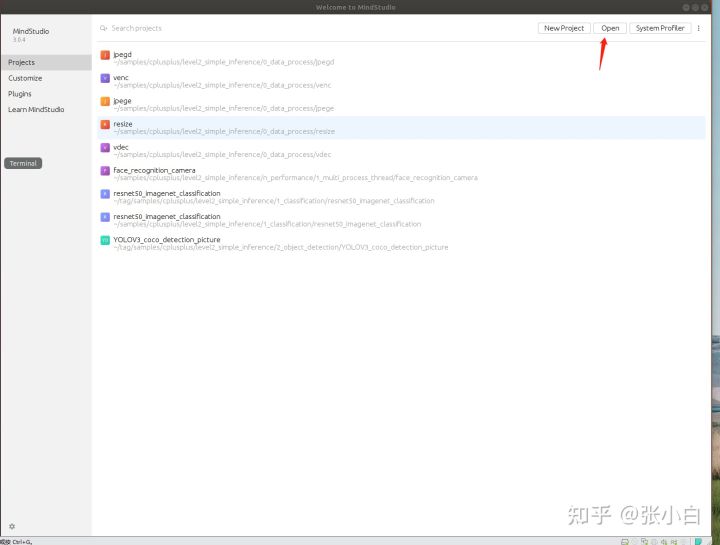Open the three-dot more options menu

(x=698, y=28)
